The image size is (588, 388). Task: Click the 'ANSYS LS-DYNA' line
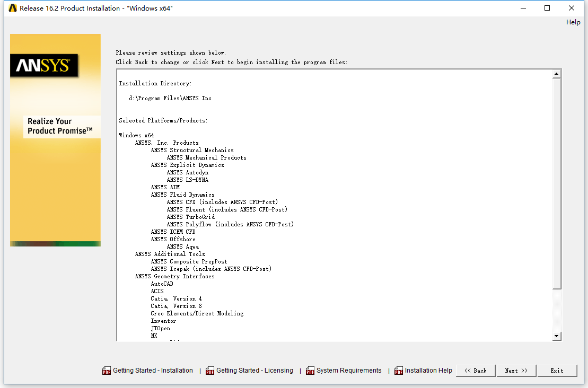point(188,180)
